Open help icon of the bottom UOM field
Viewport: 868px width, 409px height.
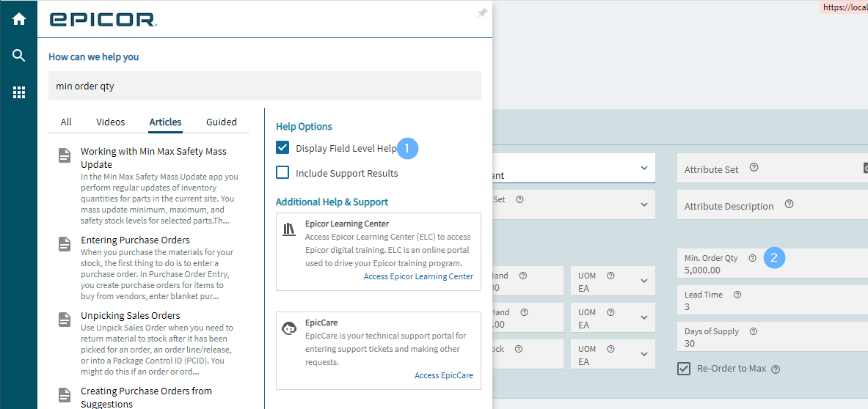[611, 349]
